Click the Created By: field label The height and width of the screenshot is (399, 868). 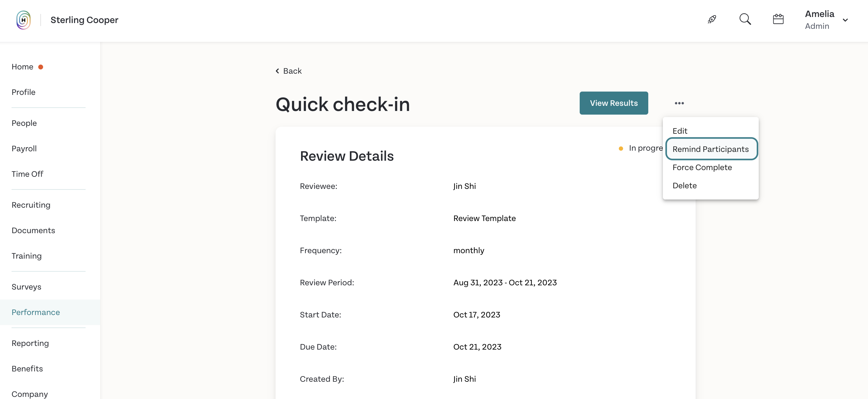coord(322,379)
